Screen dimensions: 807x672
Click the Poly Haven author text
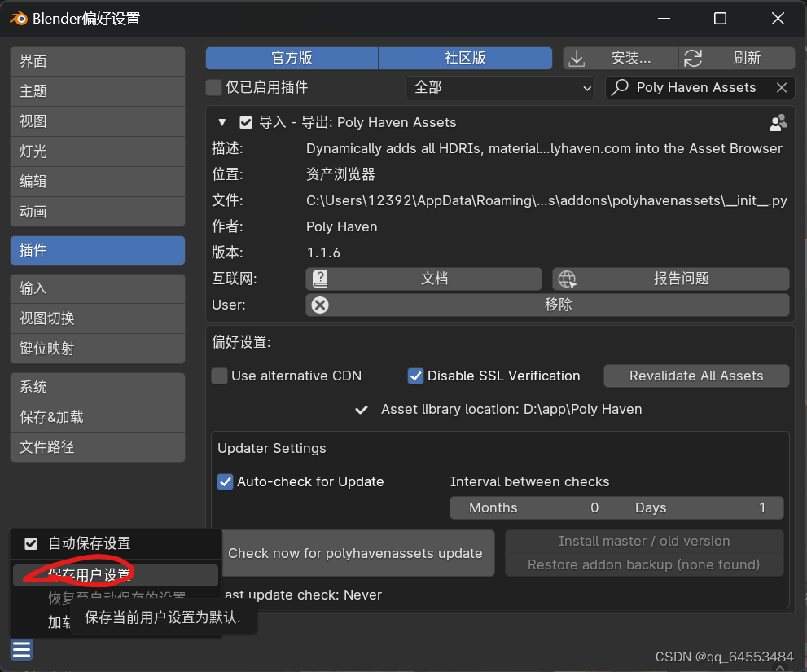[342, 227]
